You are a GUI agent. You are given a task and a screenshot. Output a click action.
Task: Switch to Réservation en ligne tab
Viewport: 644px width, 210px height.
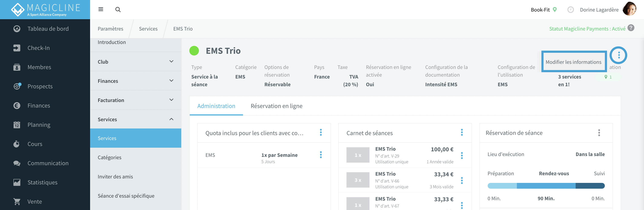pyautogui.click(x=276, y=106)
